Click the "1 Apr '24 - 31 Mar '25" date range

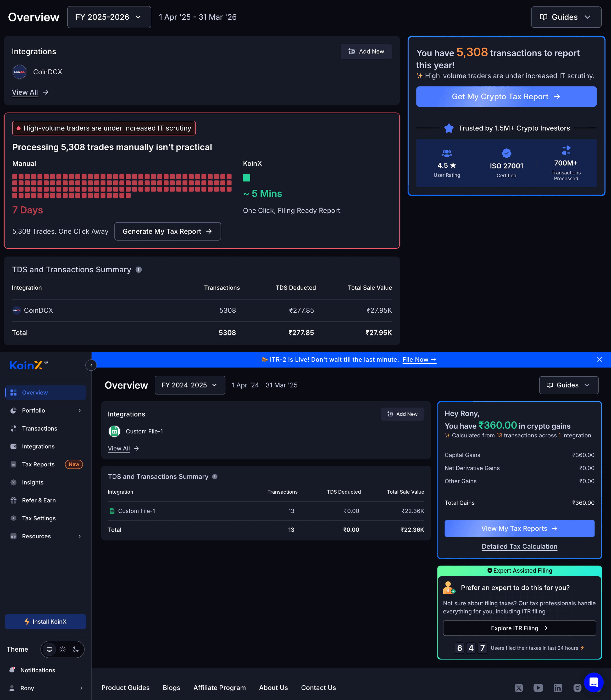click(265, 385)
